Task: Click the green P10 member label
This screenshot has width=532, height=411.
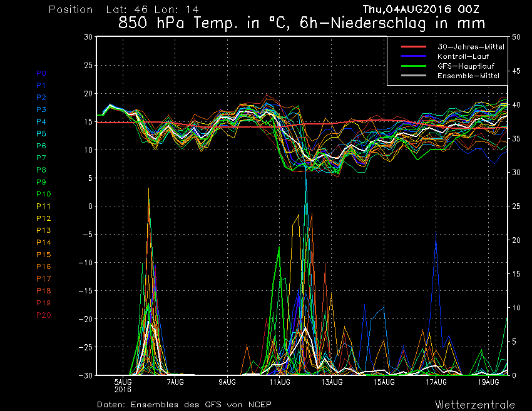Action: (x=43, y=194)
